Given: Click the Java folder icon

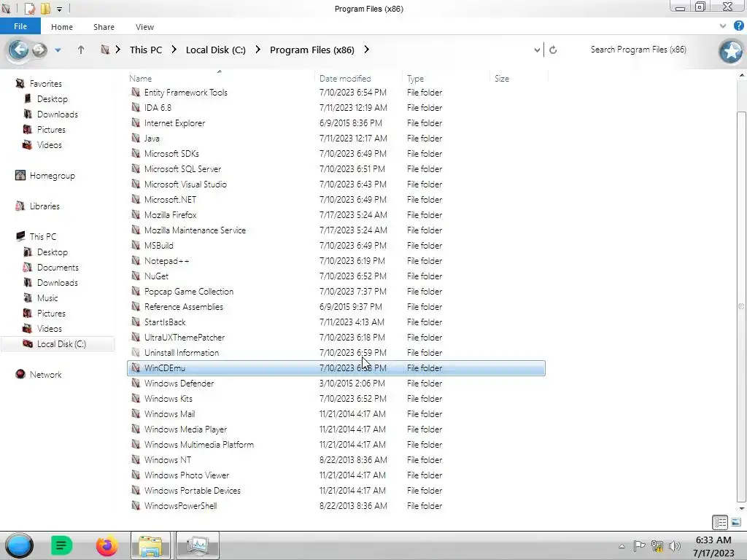Looking at the screenshot, I should 136,138.
